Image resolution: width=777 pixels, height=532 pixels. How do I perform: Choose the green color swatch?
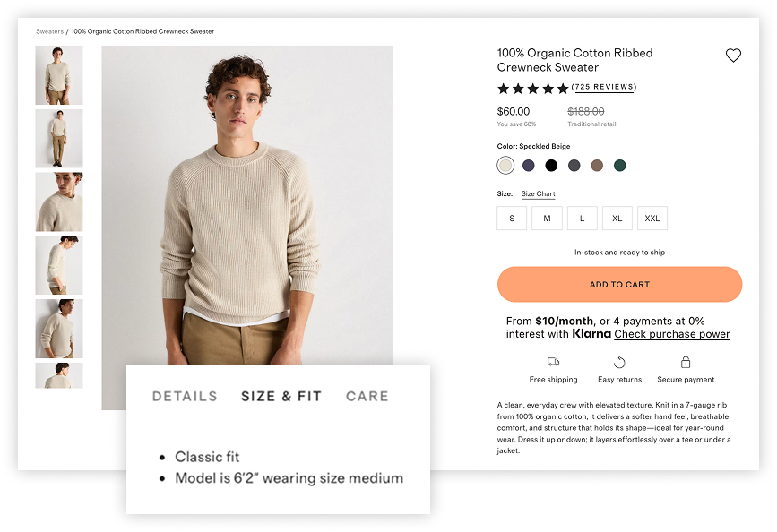click(619, 165)
